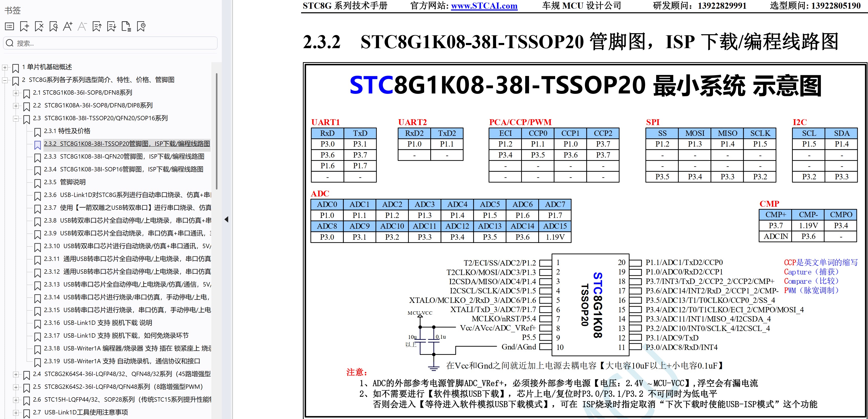Click the move bookmark up icon
The image size is (868, 419).
pos(97,26)
